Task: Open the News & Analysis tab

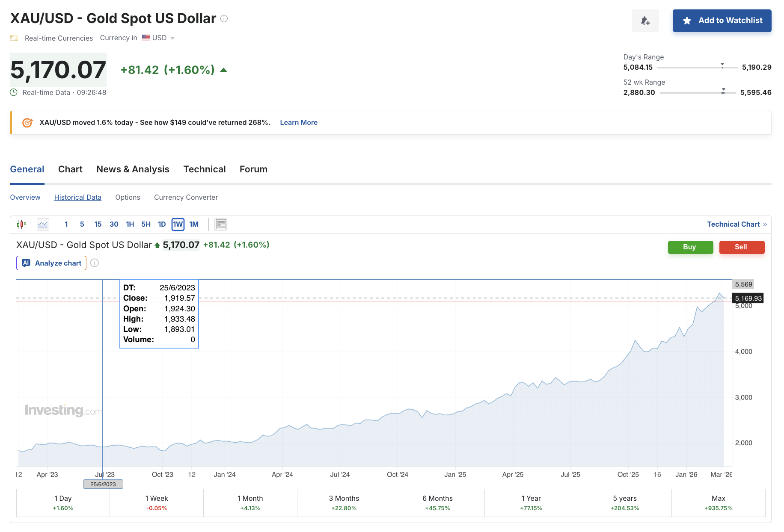Action: tap(133, 169)
